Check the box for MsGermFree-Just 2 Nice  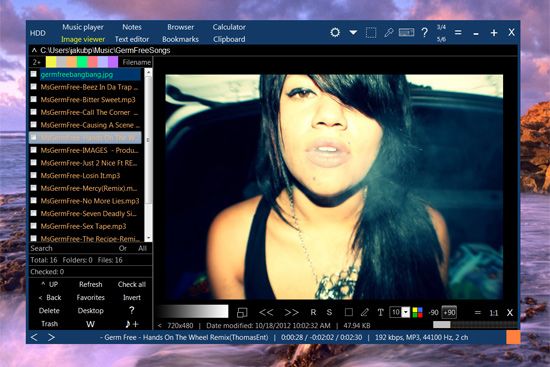[x=34, y=162]
